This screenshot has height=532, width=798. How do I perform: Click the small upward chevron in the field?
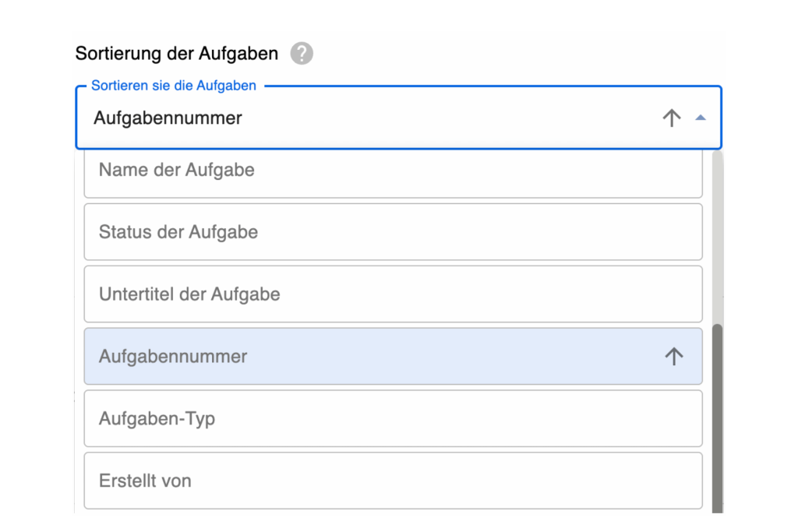[699, 118]
